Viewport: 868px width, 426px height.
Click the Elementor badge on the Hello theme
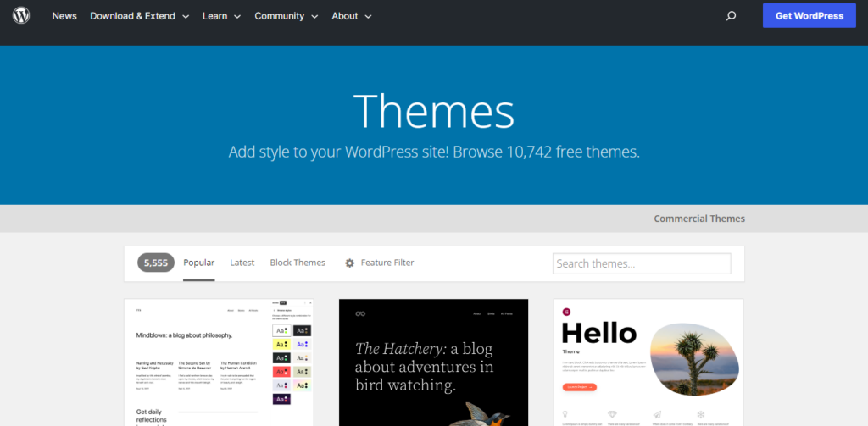pyautogui.click(x=566, y=312)
